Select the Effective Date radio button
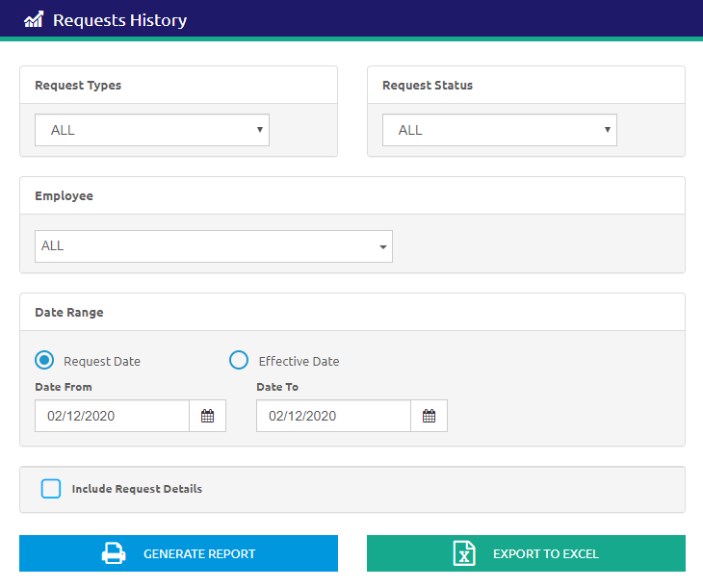 coord(239,361)
